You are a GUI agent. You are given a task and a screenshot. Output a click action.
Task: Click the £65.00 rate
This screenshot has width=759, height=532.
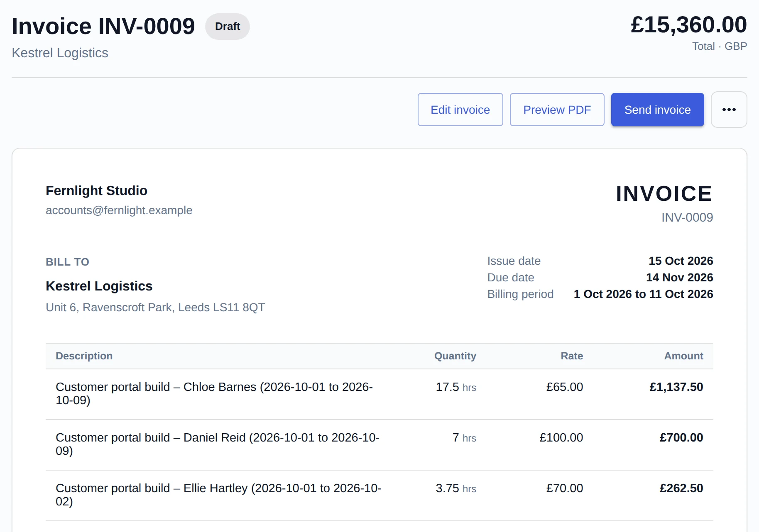click(x=564, y=387)
